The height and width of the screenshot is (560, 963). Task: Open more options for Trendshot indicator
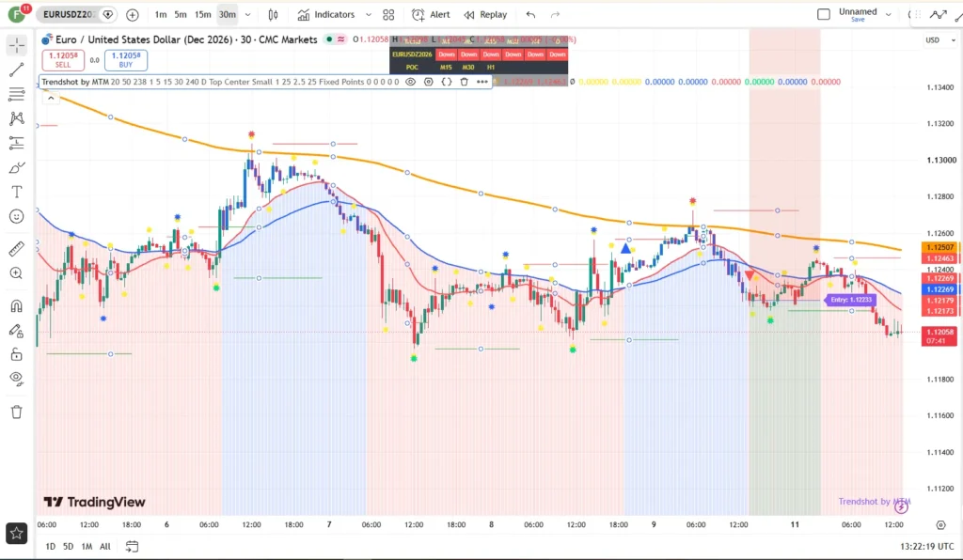(482, 82)
